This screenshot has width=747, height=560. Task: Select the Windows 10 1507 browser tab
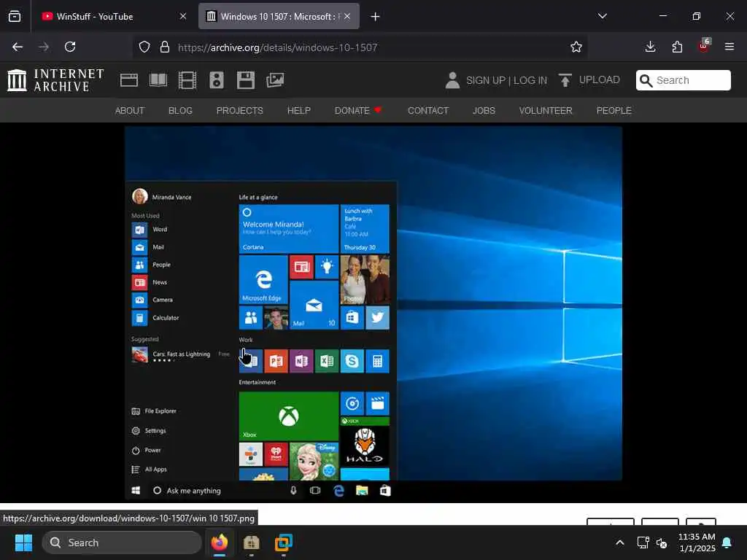(x=279, y=16)
